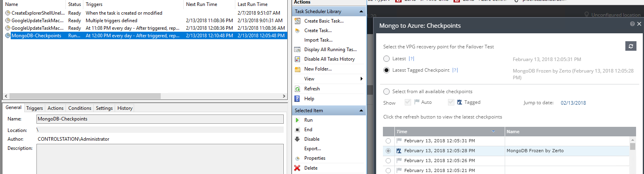Click the tagged icon in 12:05:28 PM row
644x174 pixels.
click(399, 151)
